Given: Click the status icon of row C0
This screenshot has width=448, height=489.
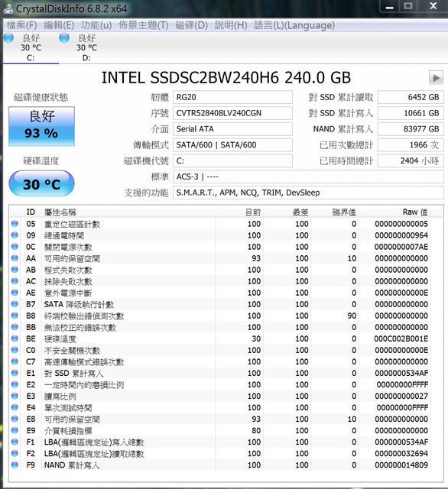Looking at the screenshot, I should point(15,350).
